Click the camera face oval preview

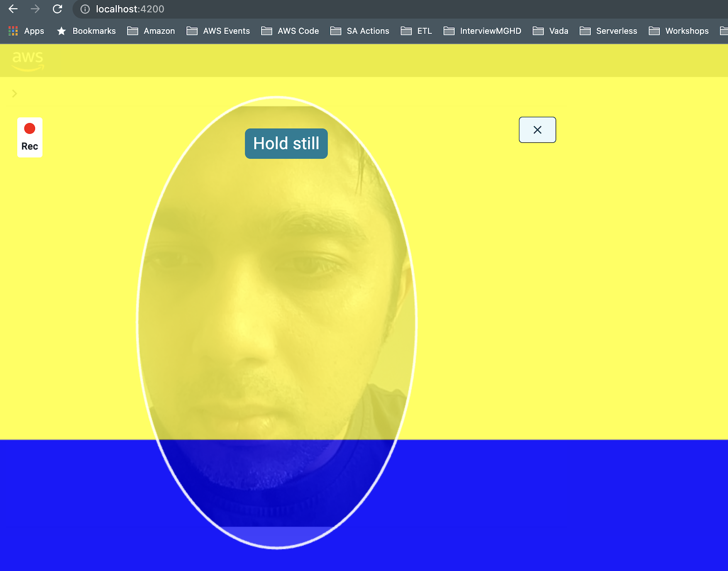pyautogui.click(x=277, y=322)
